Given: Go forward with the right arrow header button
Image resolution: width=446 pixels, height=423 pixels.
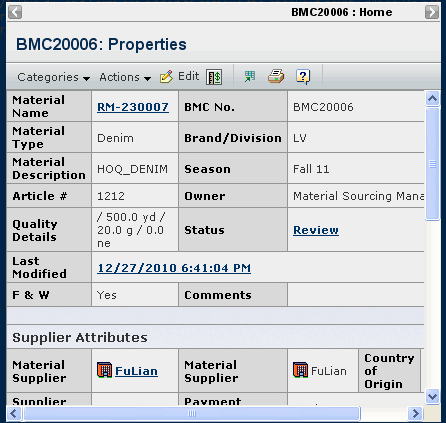Looking at the screenshot, I should click(432, 12).
